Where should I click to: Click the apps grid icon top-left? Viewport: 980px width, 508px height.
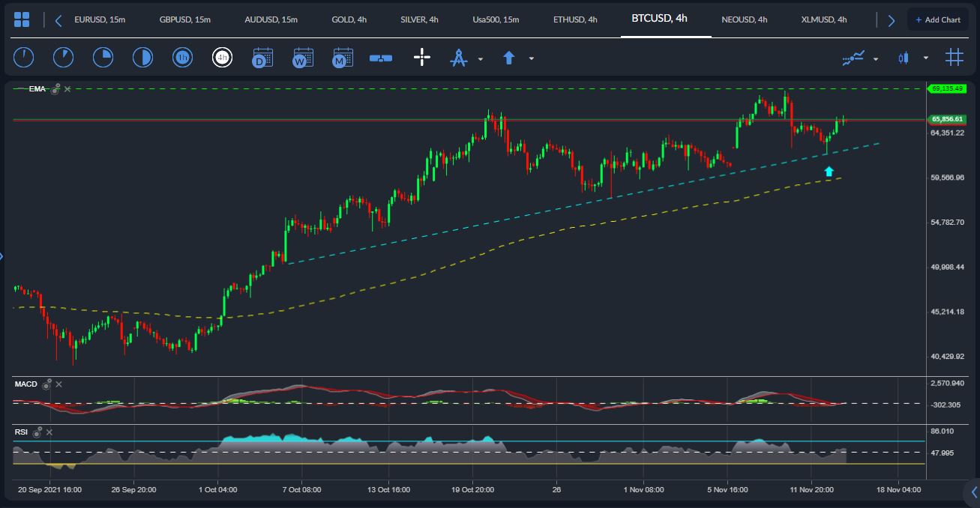point(22,19)
